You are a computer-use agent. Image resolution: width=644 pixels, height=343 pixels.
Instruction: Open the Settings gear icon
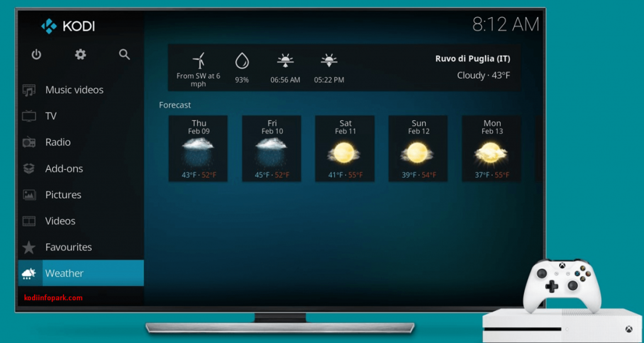[81, 54]
